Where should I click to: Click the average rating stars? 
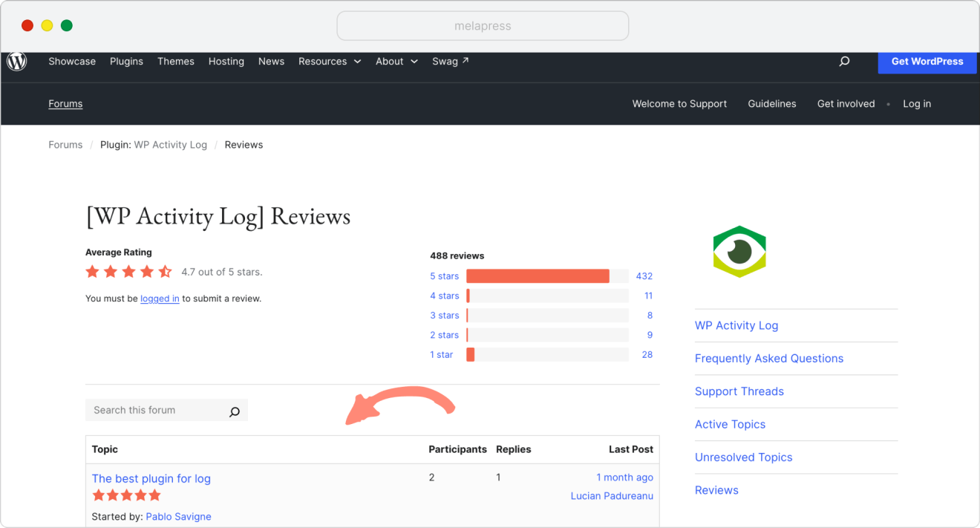129,272
